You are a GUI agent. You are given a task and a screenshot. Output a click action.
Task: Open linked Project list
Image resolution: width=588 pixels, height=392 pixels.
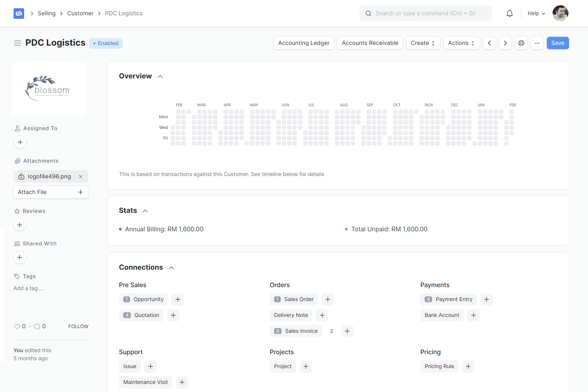click(283, 366)
